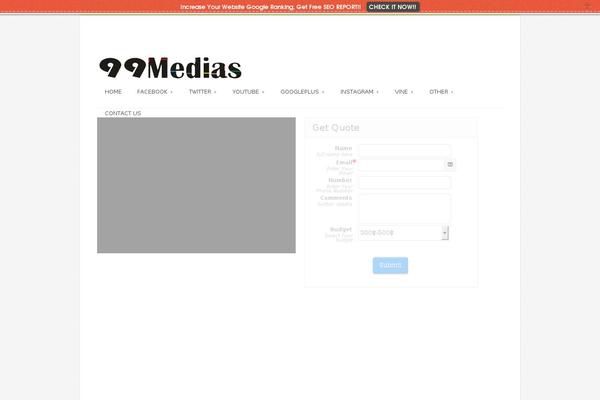Expand the VINE menu
600x400 pixels.
(x=404, y=92)
